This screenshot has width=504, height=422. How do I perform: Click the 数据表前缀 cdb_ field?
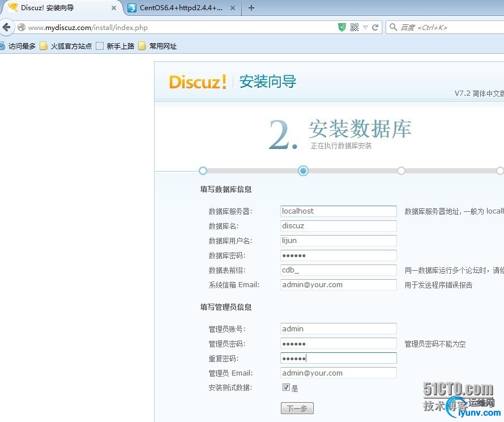coord(339,270)
